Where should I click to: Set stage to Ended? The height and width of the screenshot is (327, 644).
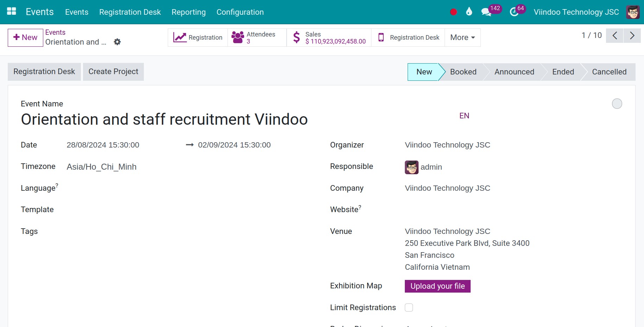pyautogui.click(x=563, y=72)
